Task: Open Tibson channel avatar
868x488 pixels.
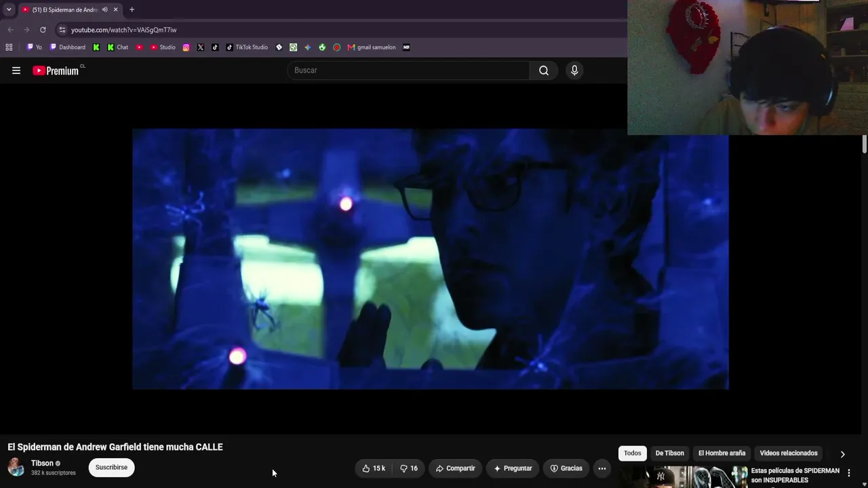Action: pos(16,468)
